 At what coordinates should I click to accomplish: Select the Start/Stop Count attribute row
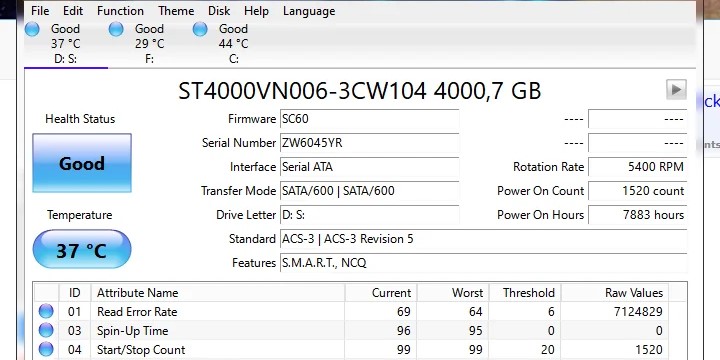(351, 349)
